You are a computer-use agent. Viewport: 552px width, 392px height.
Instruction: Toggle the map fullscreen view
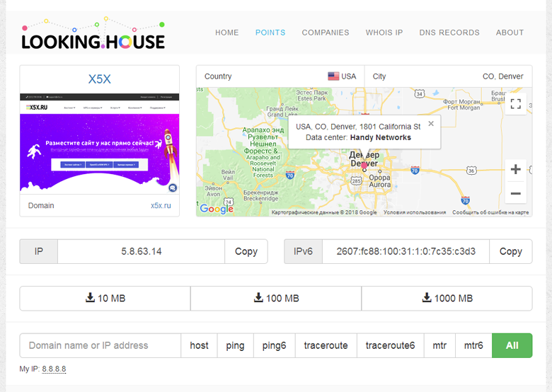[x=515, y=104]
